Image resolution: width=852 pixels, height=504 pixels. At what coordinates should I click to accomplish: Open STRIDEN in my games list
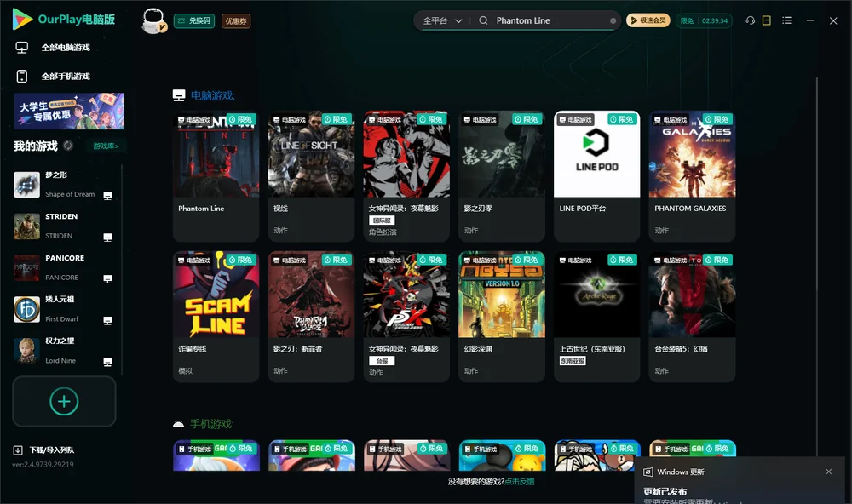tap(64, 226)
